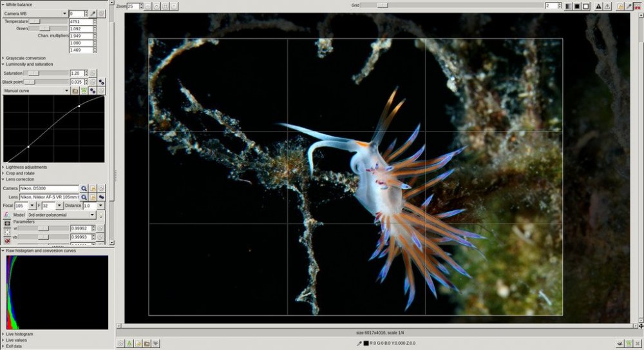Toggle auto black point (two dots icon)
644x350 pixels.
click(102, 82)
